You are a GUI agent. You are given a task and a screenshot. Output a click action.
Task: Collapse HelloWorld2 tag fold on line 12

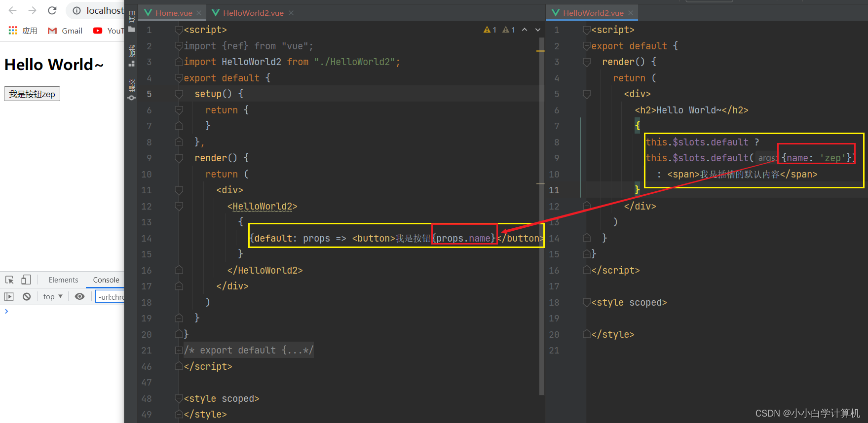pyautogui.click(x=179, y=206)
